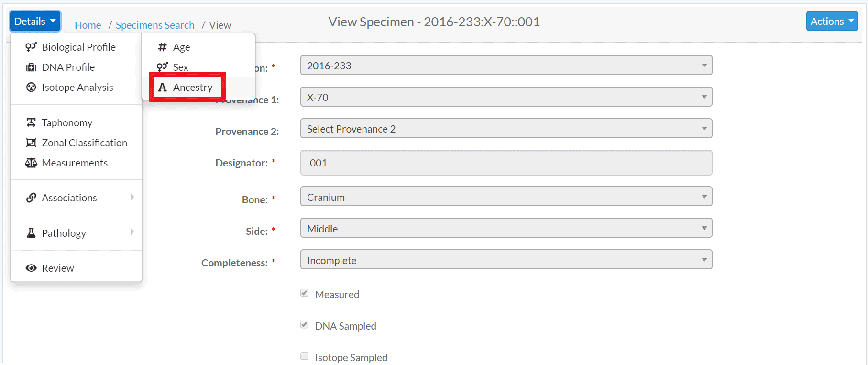Enable the Isotope Sampled checkbox
868x365 pixels.
pos(304,356)
